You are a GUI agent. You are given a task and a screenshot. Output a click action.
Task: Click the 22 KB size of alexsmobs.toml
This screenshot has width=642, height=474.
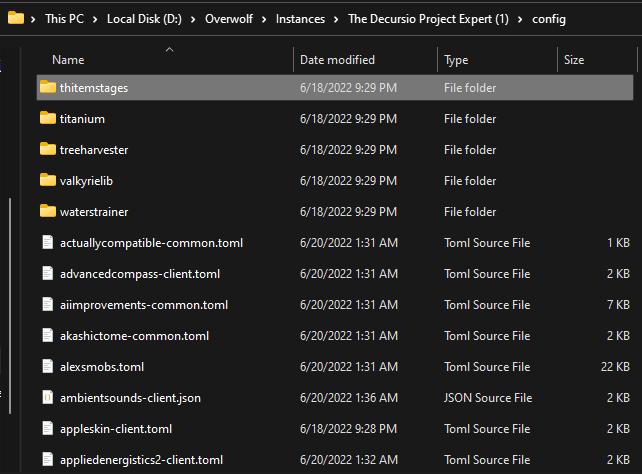click(615, 367)
